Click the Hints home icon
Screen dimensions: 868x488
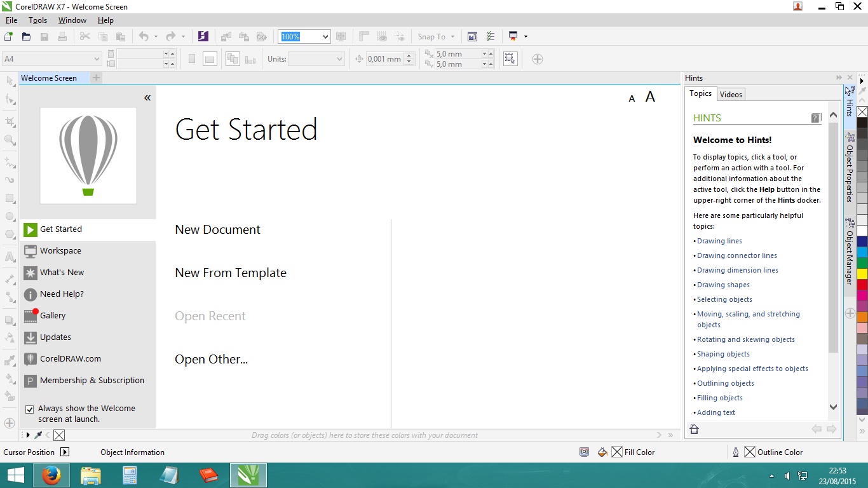(694, 430)
